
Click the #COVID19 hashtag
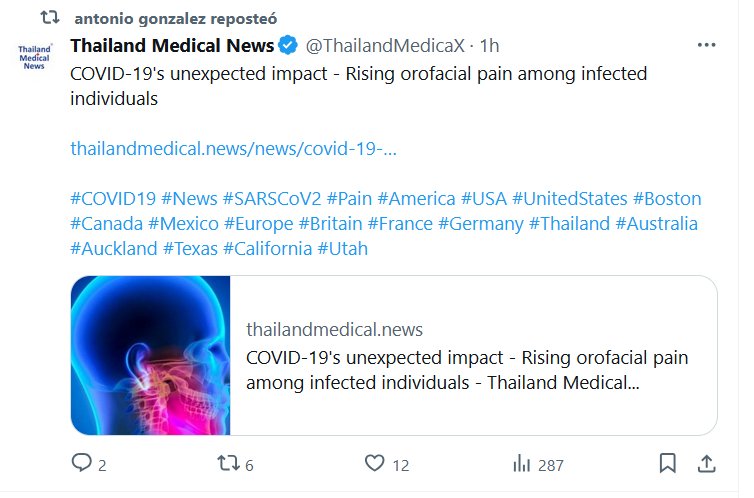(112, 198)
